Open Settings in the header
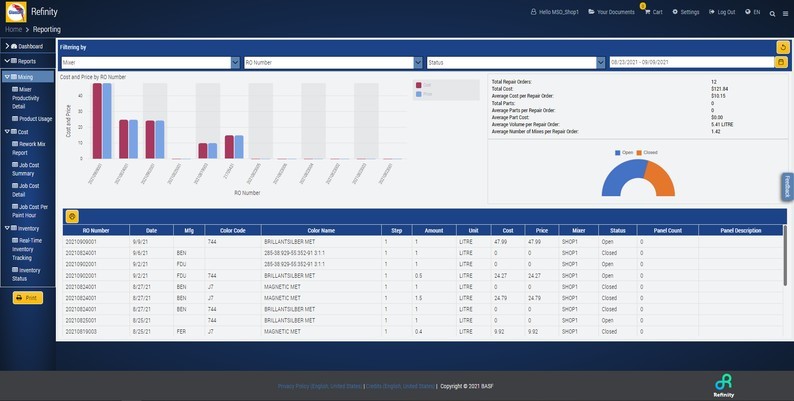Screen dimensions: 794x401 click(x=686, y=12)
